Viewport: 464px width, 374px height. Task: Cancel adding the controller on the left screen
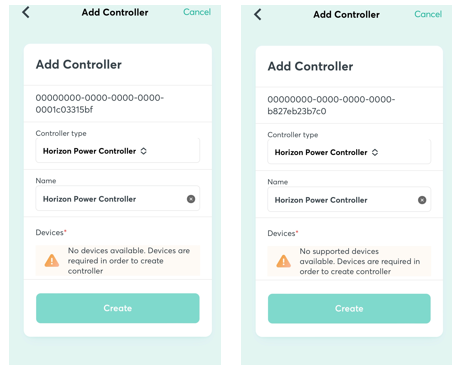pos(197,12)
